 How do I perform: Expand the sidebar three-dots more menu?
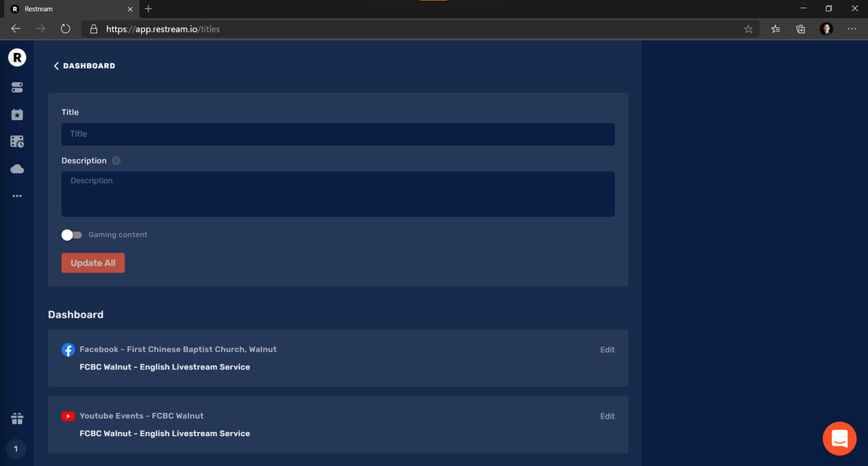17,196
